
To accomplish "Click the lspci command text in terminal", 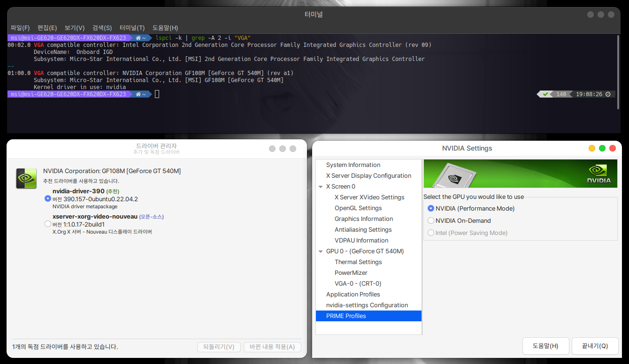I will pos(203,38).
